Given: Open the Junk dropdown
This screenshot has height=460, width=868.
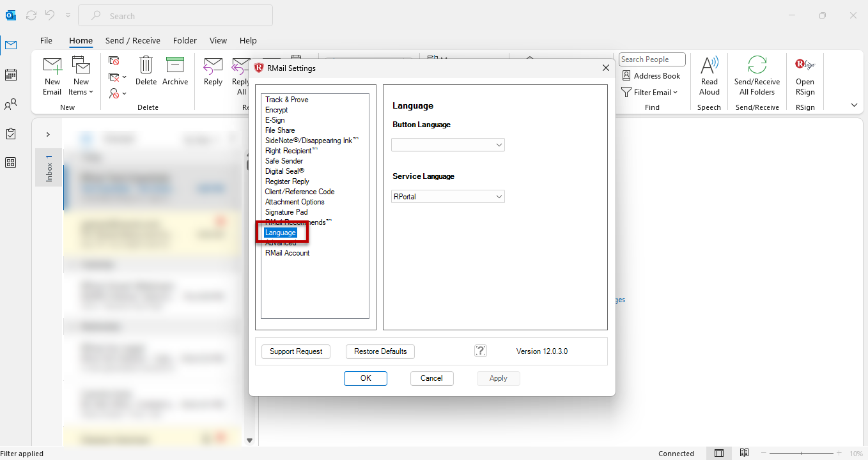Looking at the screenshot, I should 118,93.
